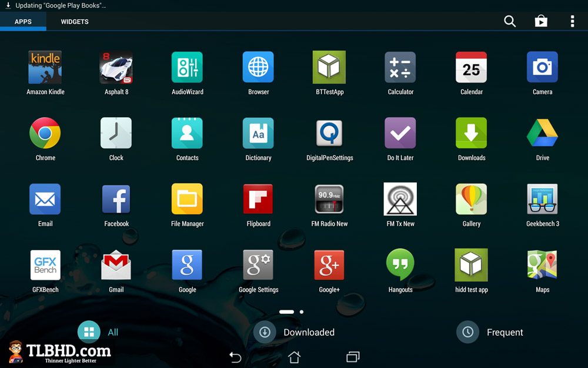
Task: Tap the Back navigation button
Action: (235, 357)
